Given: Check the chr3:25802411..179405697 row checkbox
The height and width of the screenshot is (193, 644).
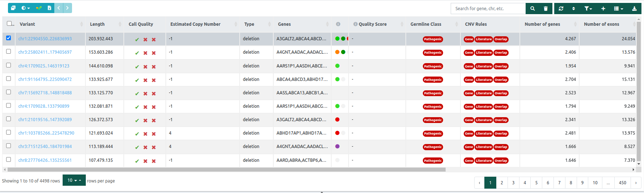Looking at the screenshot, I should (x=9, y=52).
